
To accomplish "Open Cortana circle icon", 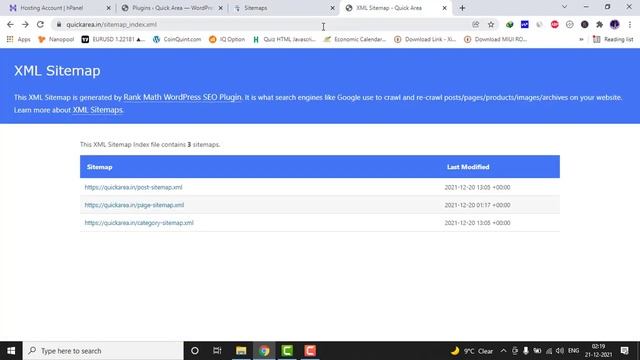I will [x=195, y=351].
